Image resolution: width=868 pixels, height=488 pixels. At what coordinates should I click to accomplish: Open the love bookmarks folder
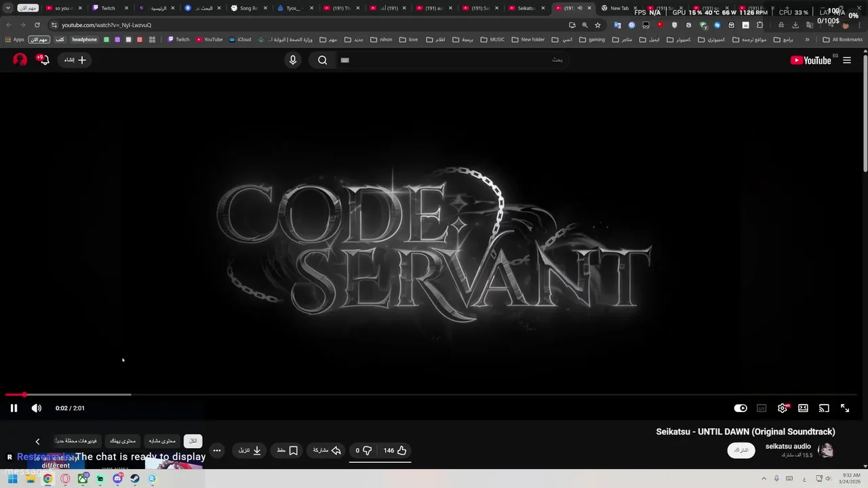(408, 39)
